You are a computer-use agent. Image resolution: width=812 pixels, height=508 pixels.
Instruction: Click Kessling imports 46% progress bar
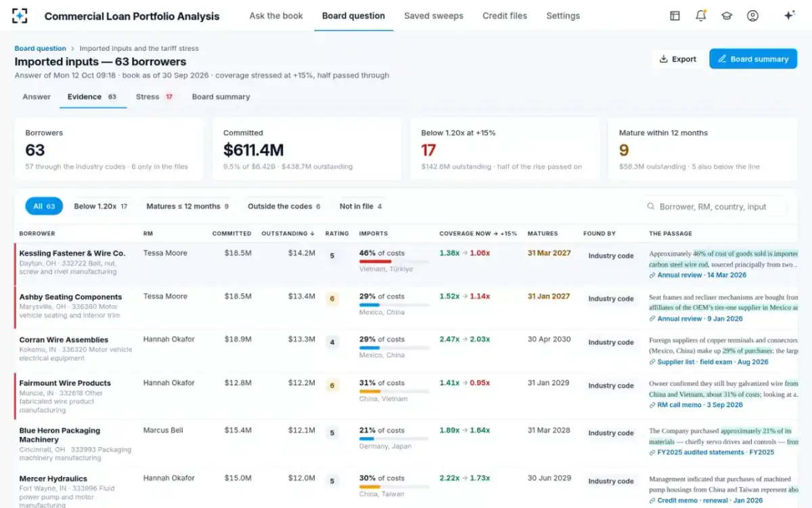coord(394,261)
